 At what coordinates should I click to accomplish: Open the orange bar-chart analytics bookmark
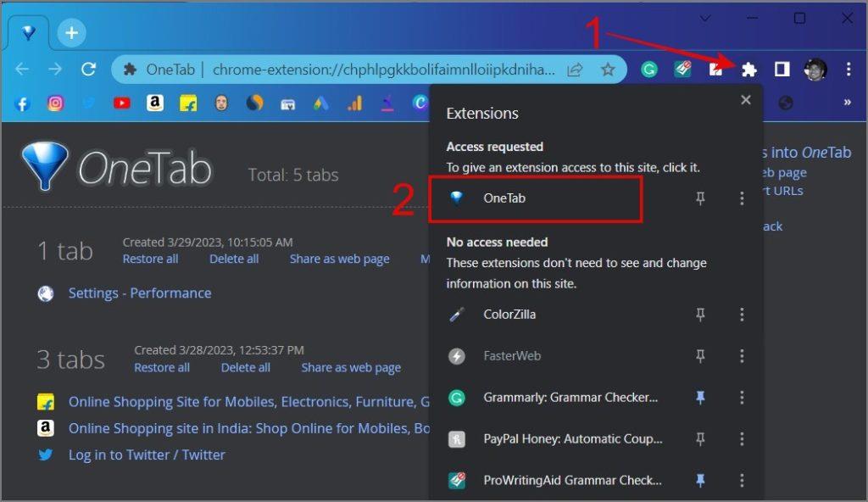354,103
